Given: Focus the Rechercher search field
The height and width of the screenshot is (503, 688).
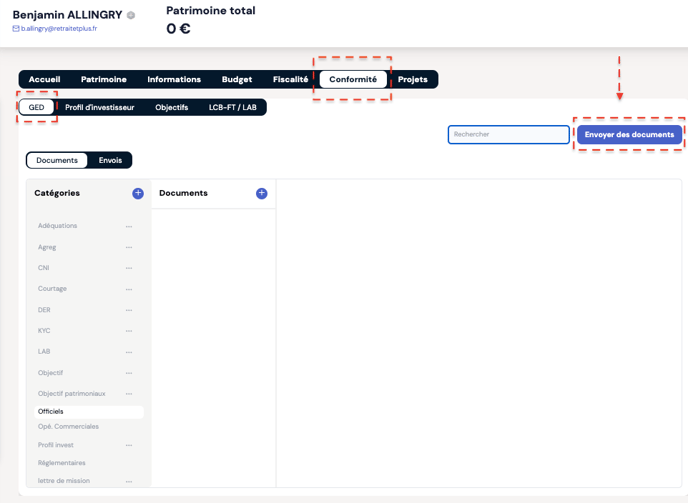Looking at the screenshot, I should tap(509, 134).
